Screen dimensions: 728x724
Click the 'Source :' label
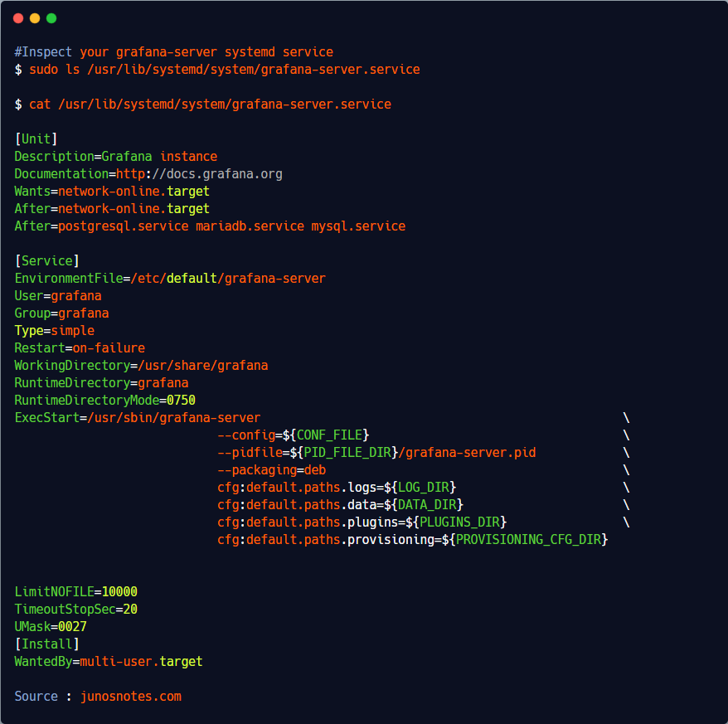pos(43,697)
